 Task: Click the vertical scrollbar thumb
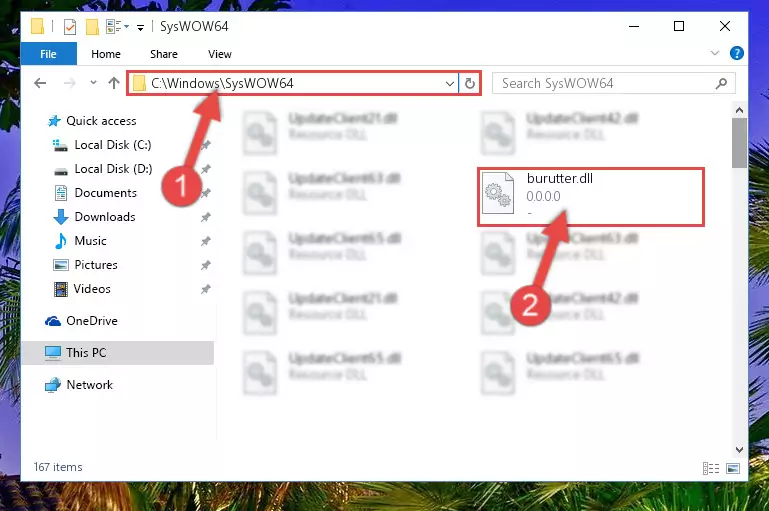(x=739, y=143)
